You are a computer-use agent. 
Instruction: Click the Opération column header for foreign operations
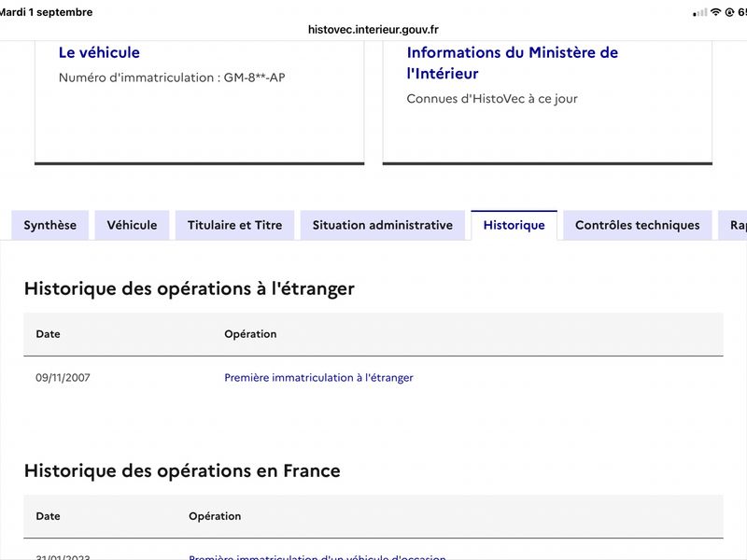[250, 334]
